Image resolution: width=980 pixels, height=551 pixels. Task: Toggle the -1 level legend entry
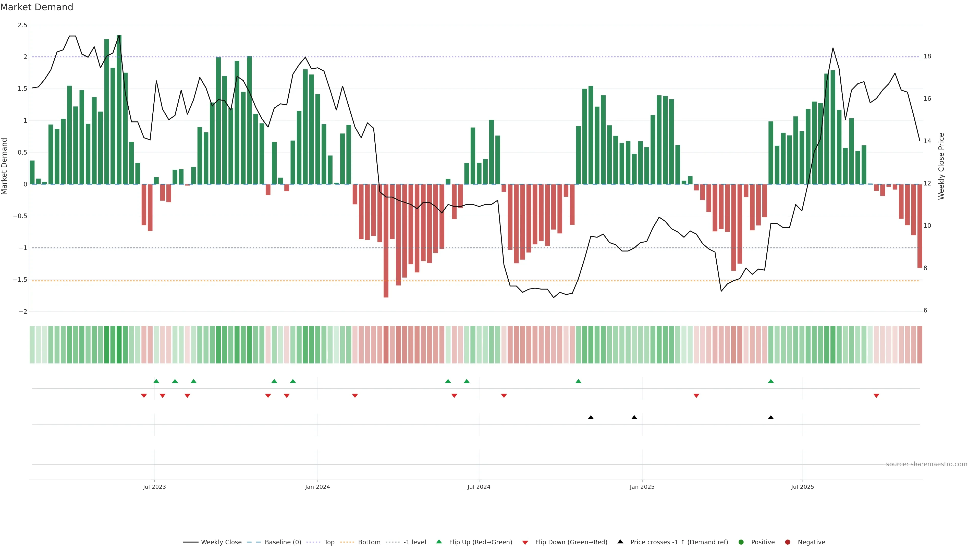click(x=414, y=542)
